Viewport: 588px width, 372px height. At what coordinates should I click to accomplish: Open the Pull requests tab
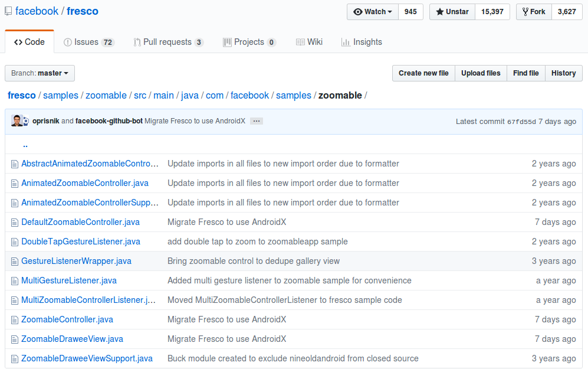[168, 42]
